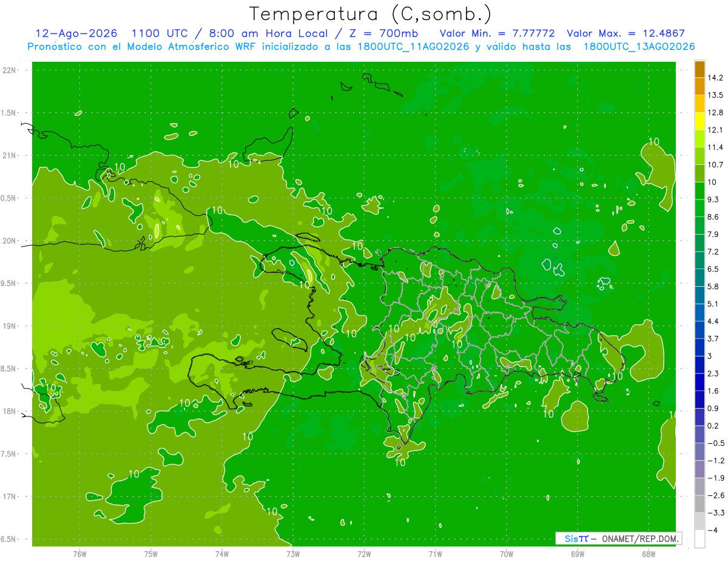Click the 75W longitude axis label
The image size is (728, 562).
tap(151, 554)
